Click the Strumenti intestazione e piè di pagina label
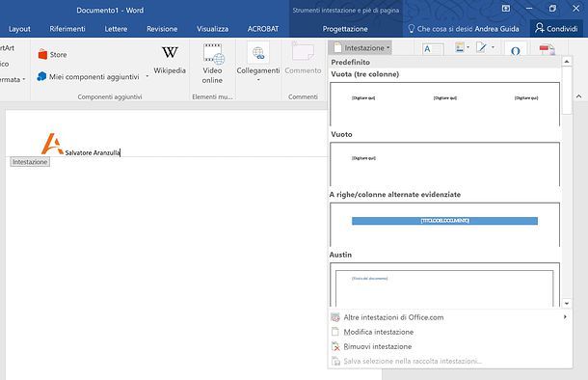 point(346,11)
